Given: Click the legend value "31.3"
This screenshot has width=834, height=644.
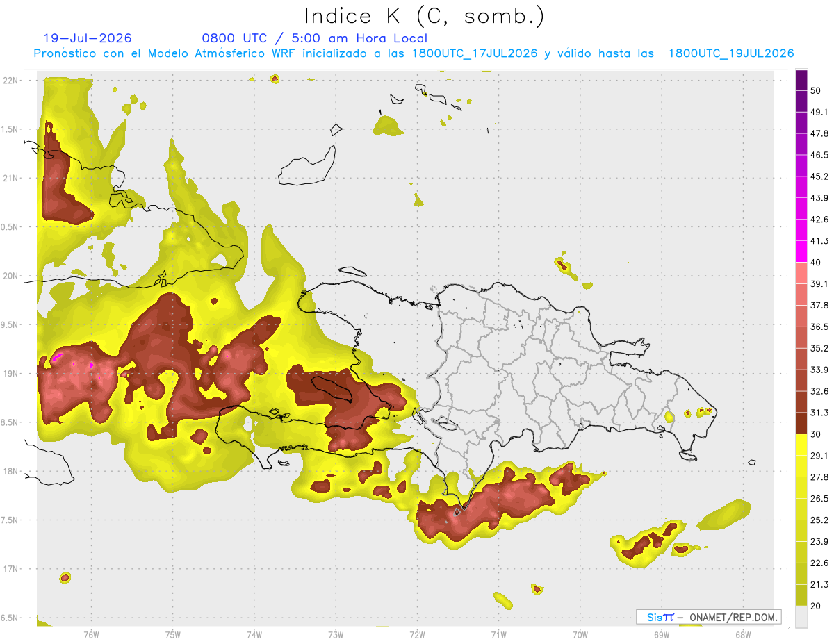Looking at the screenshot, I should pos(820,413).
